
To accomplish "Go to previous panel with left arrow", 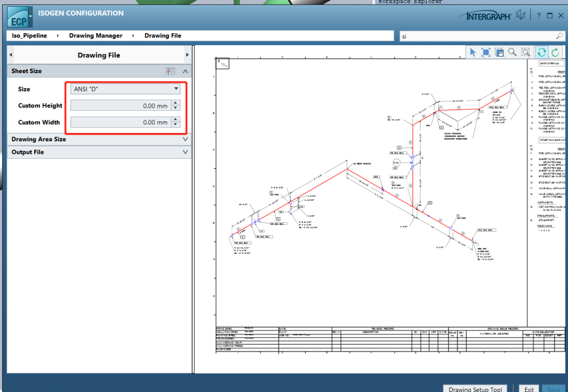I will click(x=11, y=55).
